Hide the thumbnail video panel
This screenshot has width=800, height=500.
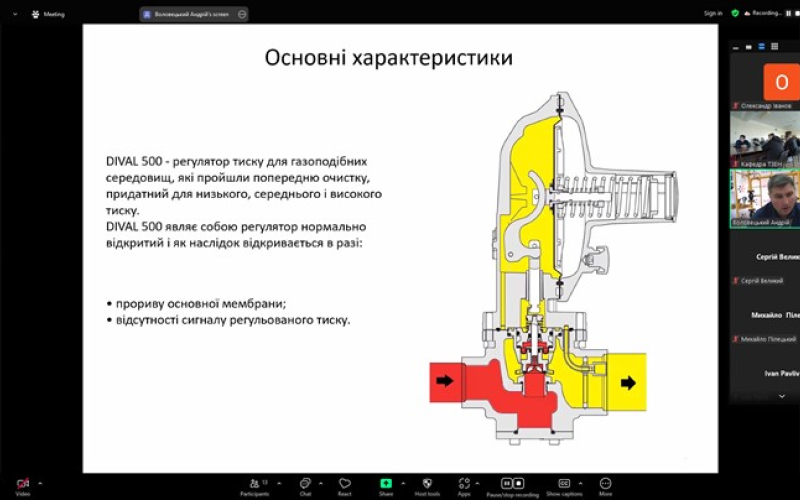(736, 47)
